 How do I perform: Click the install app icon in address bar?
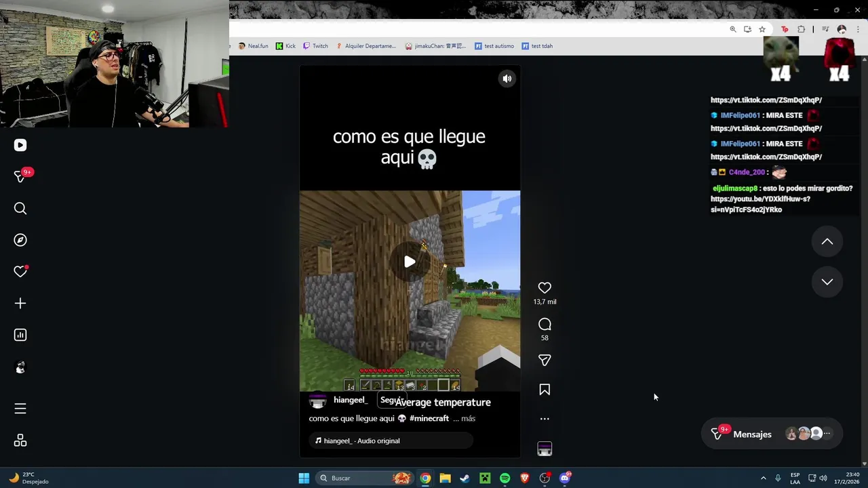[747, 29]
